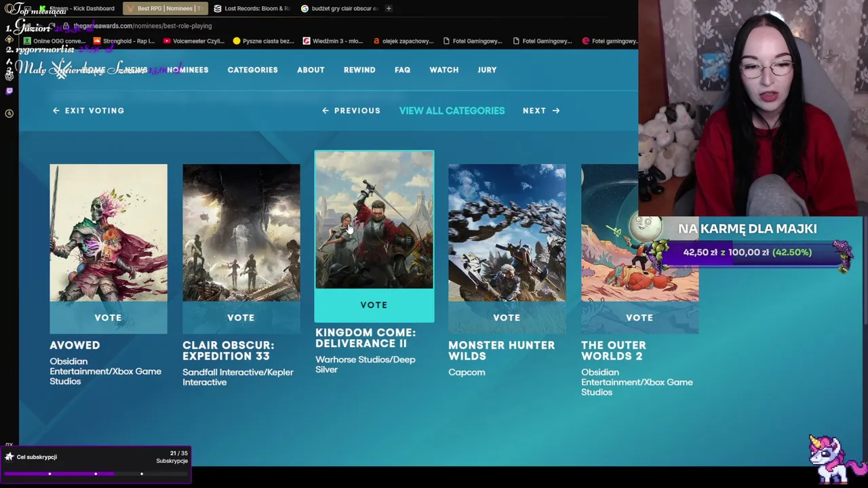The width and height of the screenshot is (868, 488).
Task: Click the Capcom developer text
Action: pyautogui.click(x=467, y=372)
